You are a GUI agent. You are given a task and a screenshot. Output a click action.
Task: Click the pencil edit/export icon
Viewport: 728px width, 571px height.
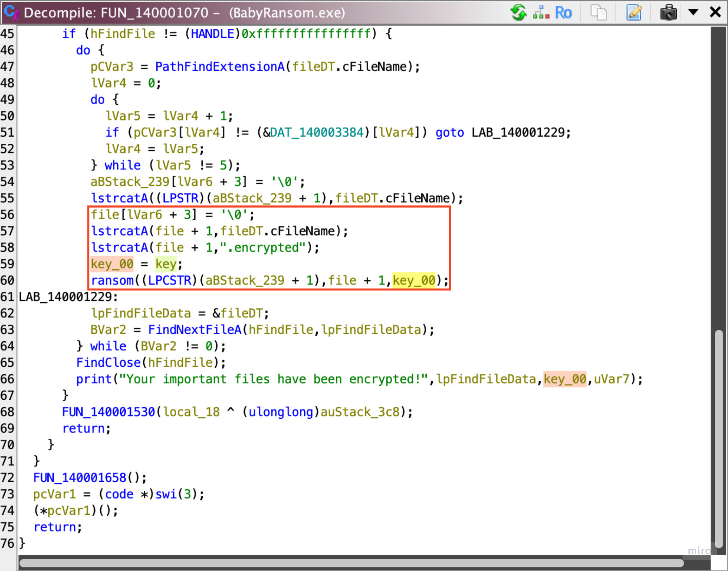(x=633, y=13)
